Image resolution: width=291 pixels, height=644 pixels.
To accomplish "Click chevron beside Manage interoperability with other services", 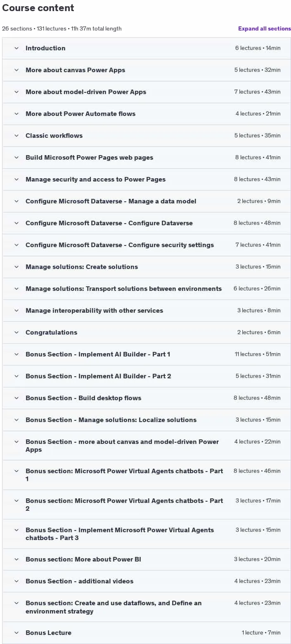I will (x=17, y=311).
